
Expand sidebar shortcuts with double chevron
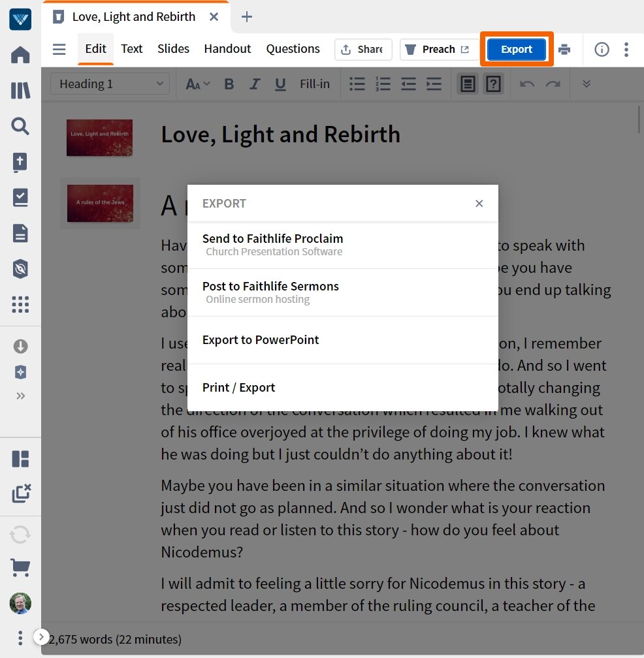point(20,396)
